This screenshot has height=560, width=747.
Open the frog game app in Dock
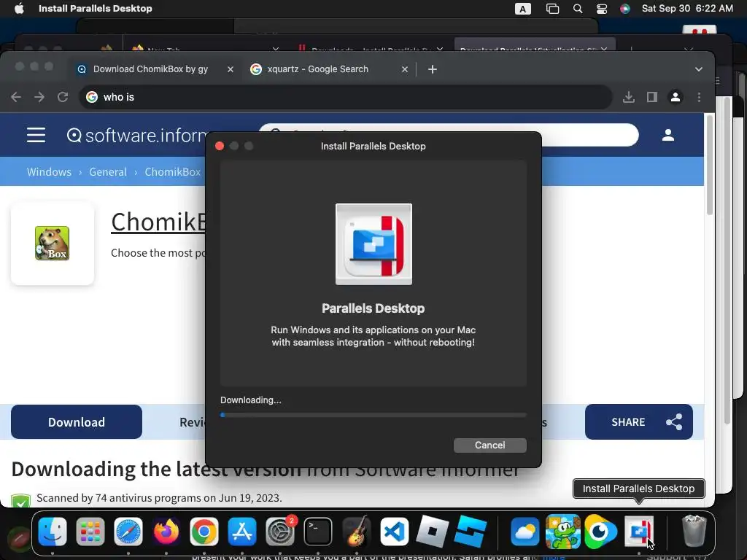click(562, 532)
